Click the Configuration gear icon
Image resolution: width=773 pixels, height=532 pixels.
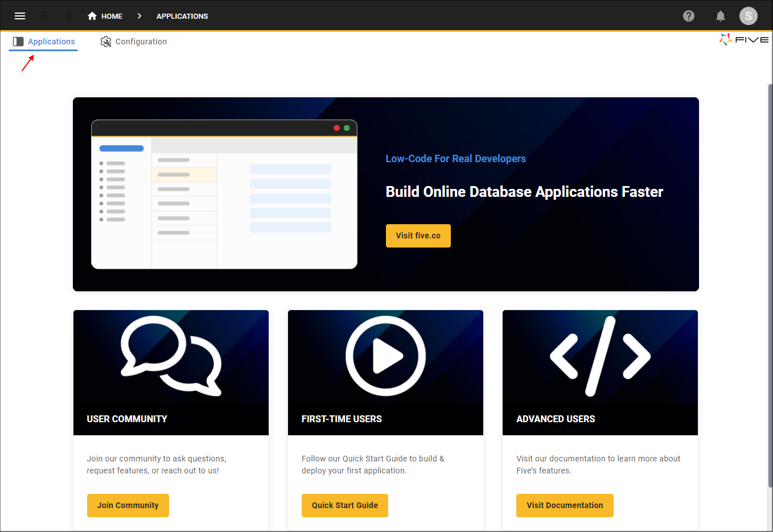pos(106,42)
